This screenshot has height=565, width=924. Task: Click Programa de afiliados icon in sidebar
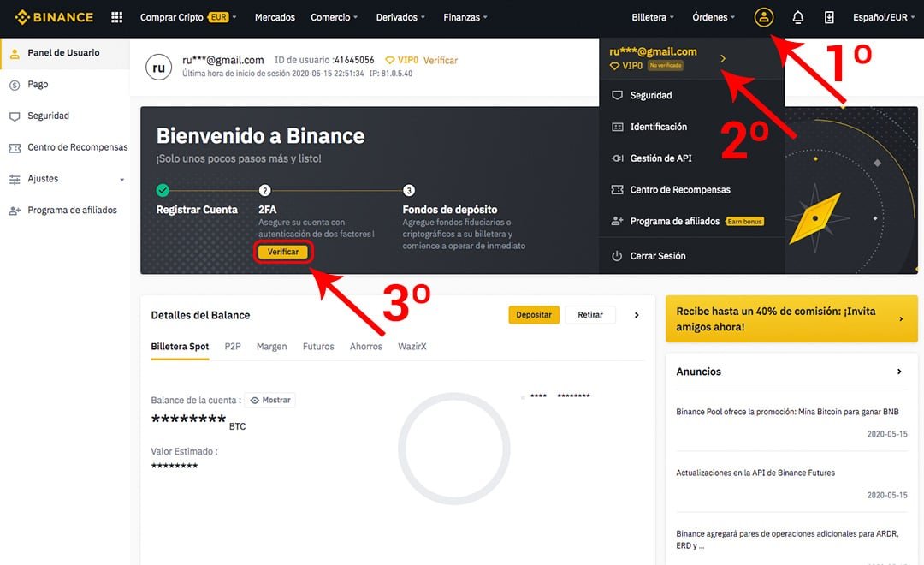[x=15, y=211]
